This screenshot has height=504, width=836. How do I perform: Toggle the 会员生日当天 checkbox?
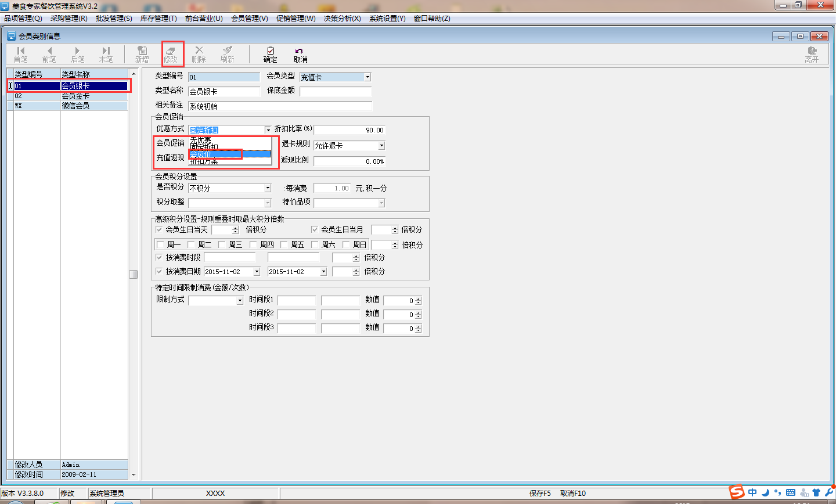tap(160, 230)
